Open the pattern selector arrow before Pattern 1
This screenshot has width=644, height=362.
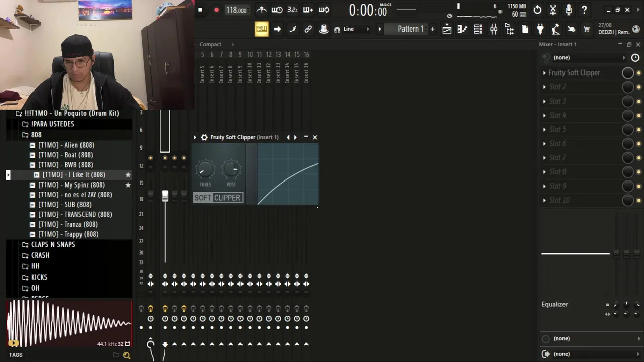(x=380, y=29)
